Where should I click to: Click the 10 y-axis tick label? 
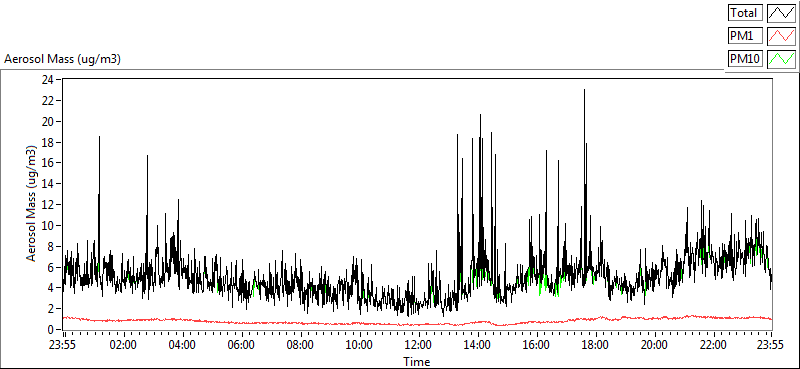48,226
